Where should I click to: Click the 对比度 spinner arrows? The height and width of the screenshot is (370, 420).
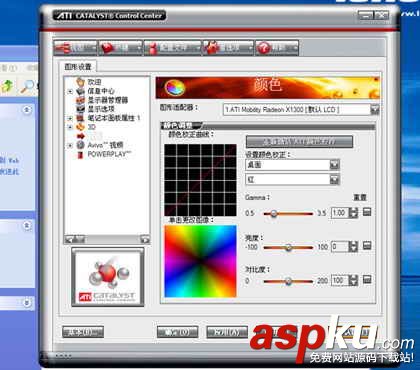353,281
